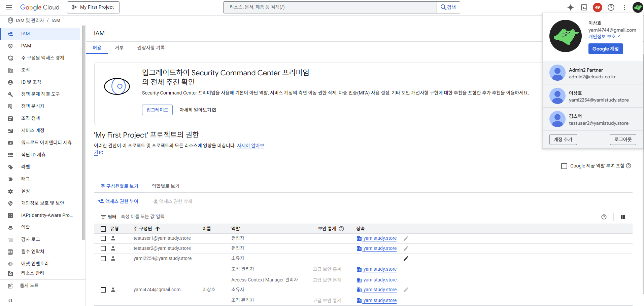Screen dimensions: 644x306
Task: Click the 역할 hat icon in sidebar
Action: (10, 228)
